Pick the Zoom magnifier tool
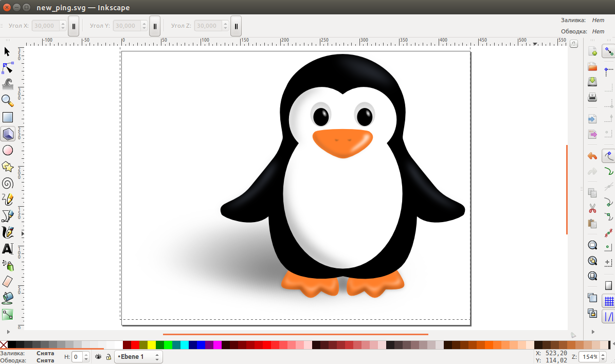The width and height of the screenshot is (615, 364). 7,100
